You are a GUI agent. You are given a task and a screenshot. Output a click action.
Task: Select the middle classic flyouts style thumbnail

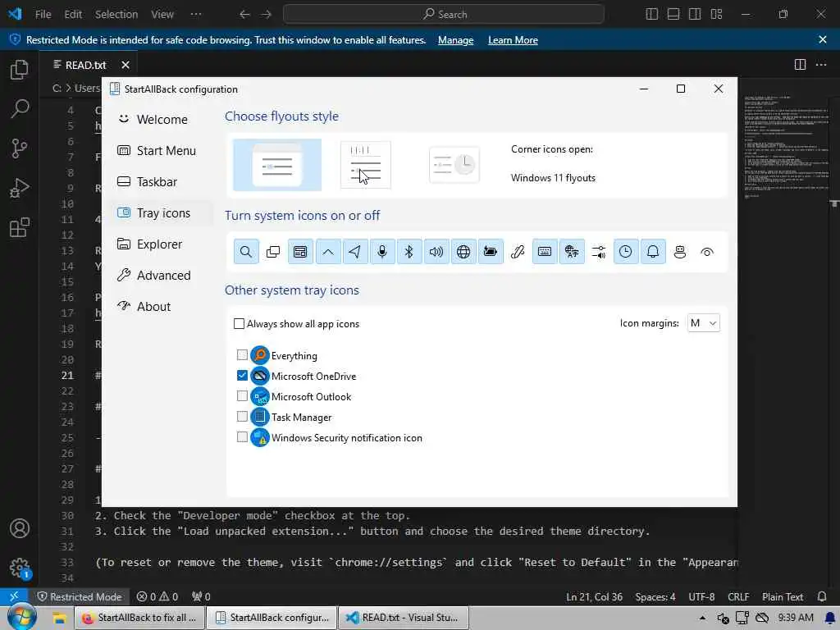coord(365,165)
